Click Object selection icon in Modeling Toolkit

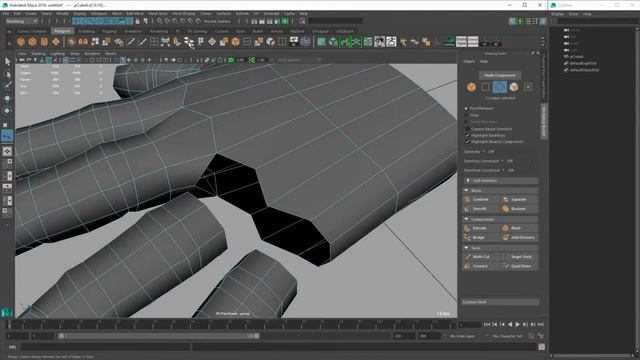tap(471, 87)
